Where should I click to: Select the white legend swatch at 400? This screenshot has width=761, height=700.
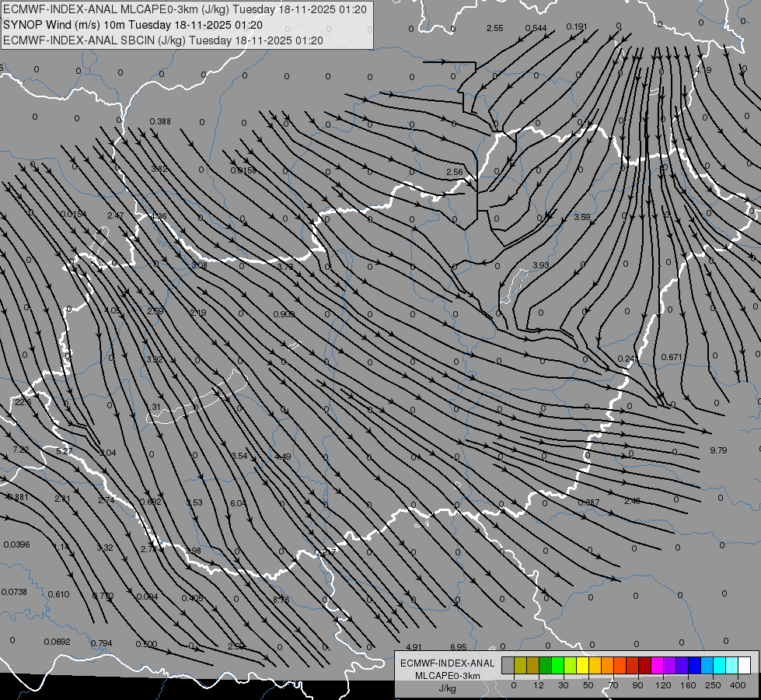pyautogui.click(x=745, y=665)
